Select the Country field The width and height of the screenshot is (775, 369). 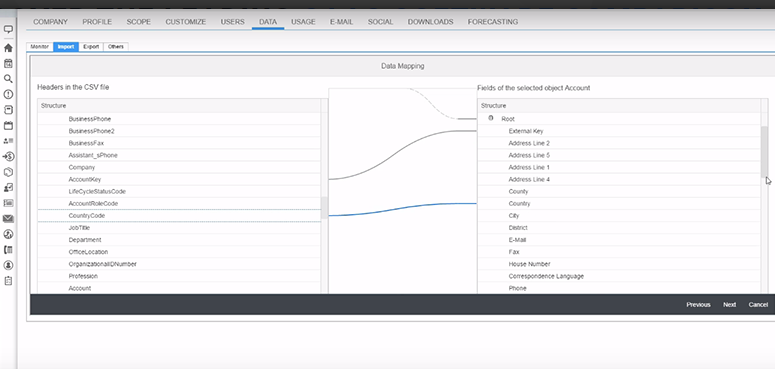point(619,204)
